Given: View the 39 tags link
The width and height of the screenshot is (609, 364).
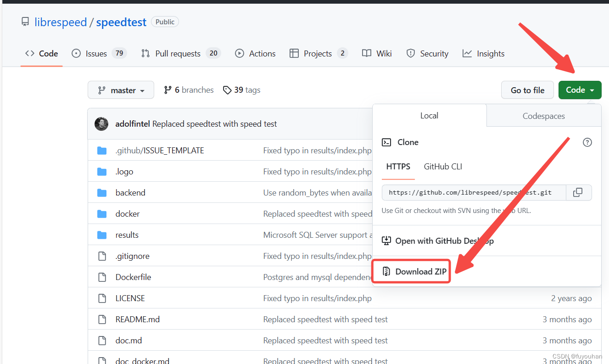Looking at the screenshot, I should point(241,90).
